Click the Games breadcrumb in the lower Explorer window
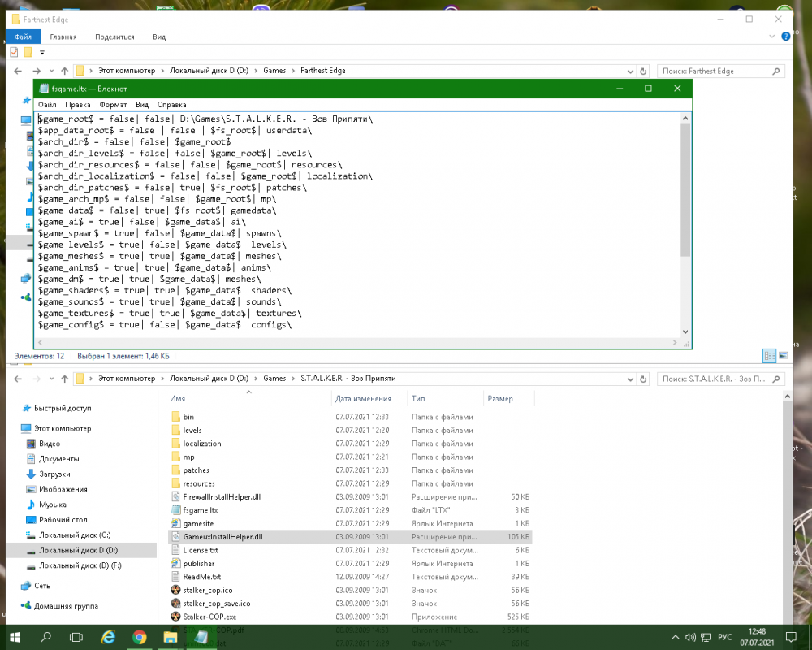The image size is (812, 650). point(274,379)
